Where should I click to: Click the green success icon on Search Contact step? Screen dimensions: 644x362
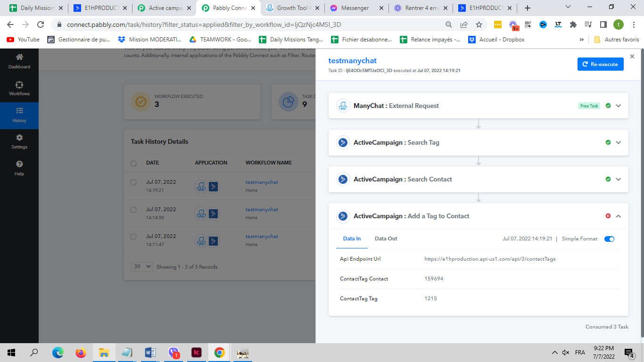point(608,179)
